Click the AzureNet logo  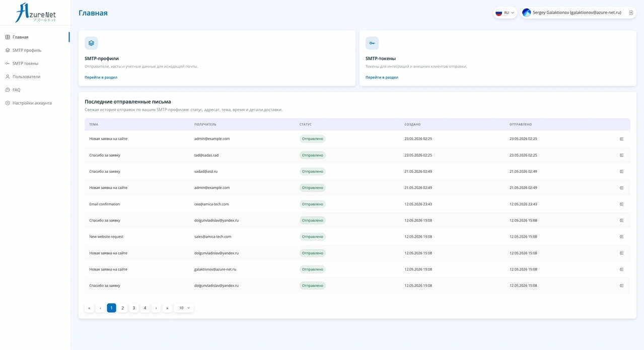point(35,13)
